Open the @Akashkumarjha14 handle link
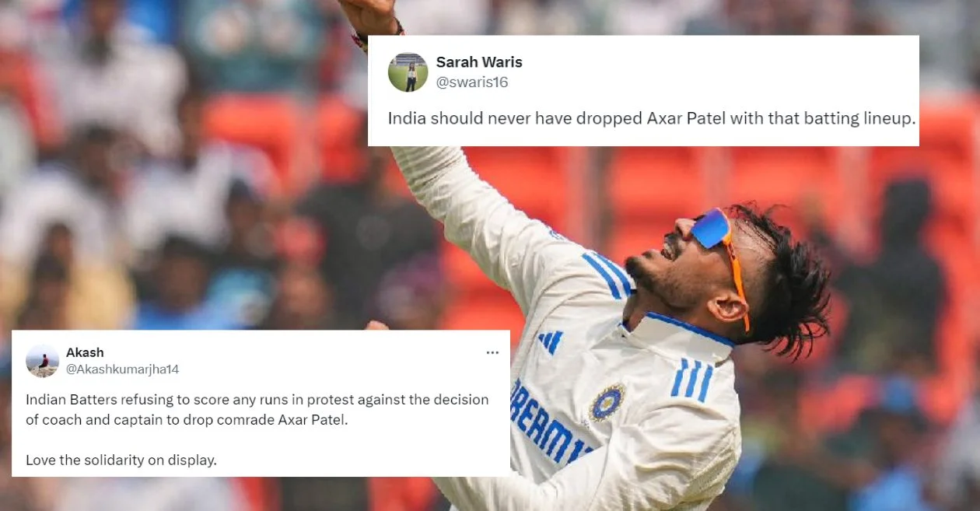Image resolution: width=980 pixels, height=511 pixels. [122, 369]
